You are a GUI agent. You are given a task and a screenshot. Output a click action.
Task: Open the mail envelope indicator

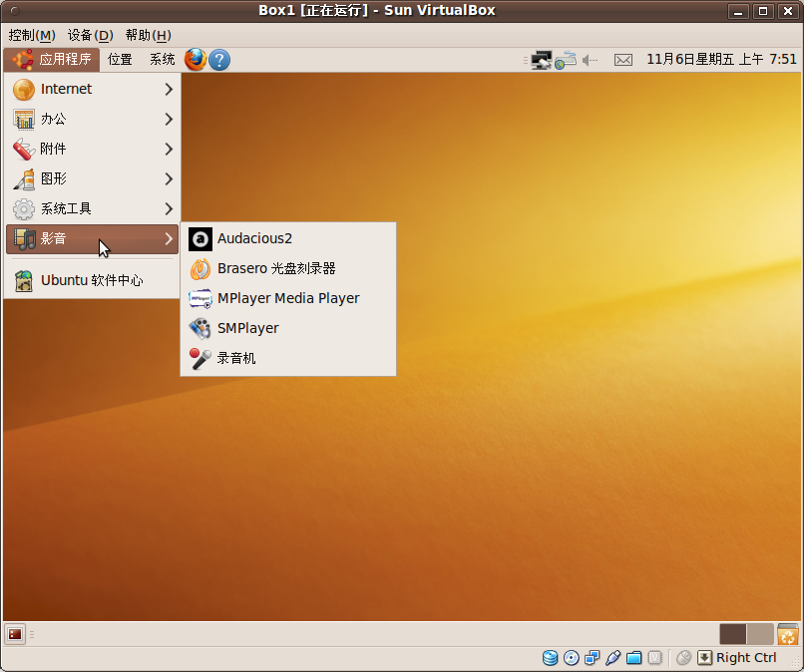[x=623, y=61]
